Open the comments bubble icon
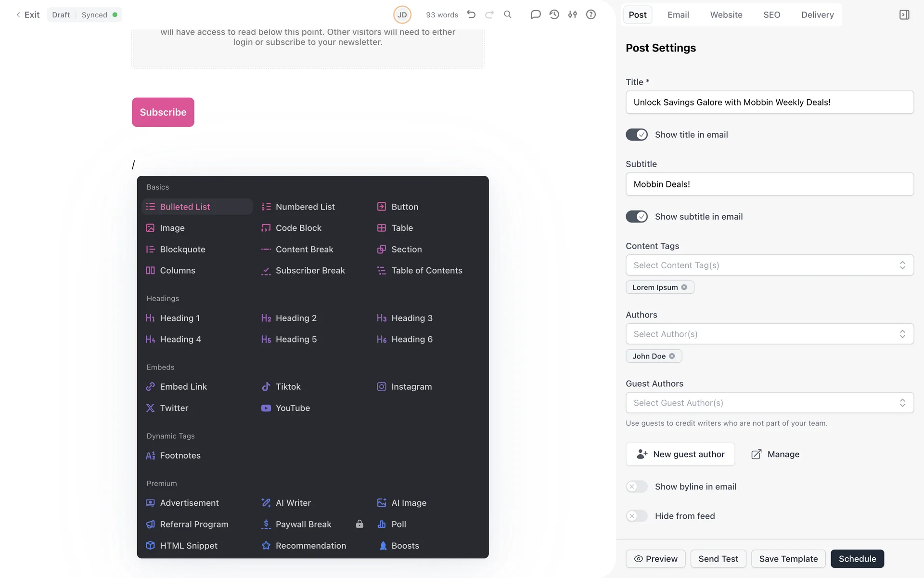Image resolution: width=924 pixels, height=578 pixels. (535, 14)
